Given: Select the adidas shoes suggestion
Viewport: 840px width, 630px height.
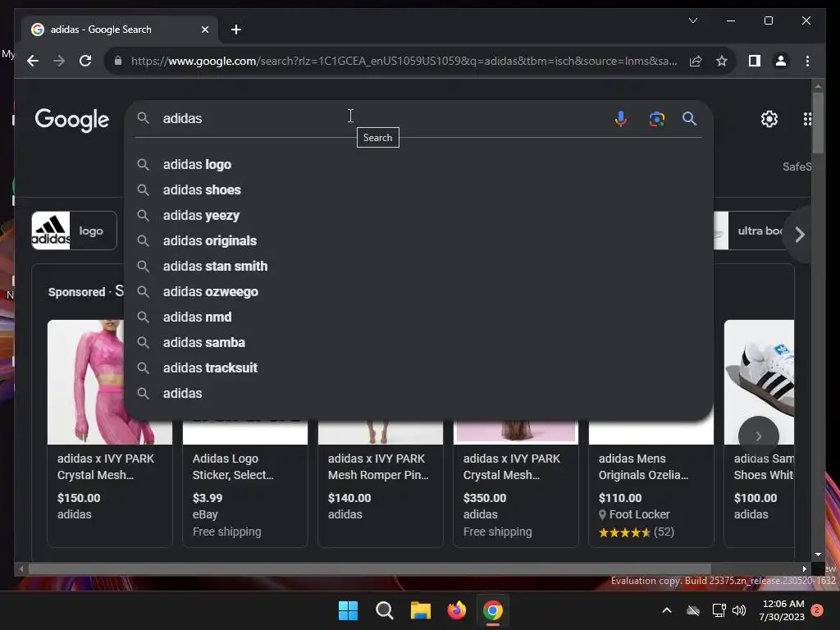Looking at the screenshot, I should [x=418, y=189].
